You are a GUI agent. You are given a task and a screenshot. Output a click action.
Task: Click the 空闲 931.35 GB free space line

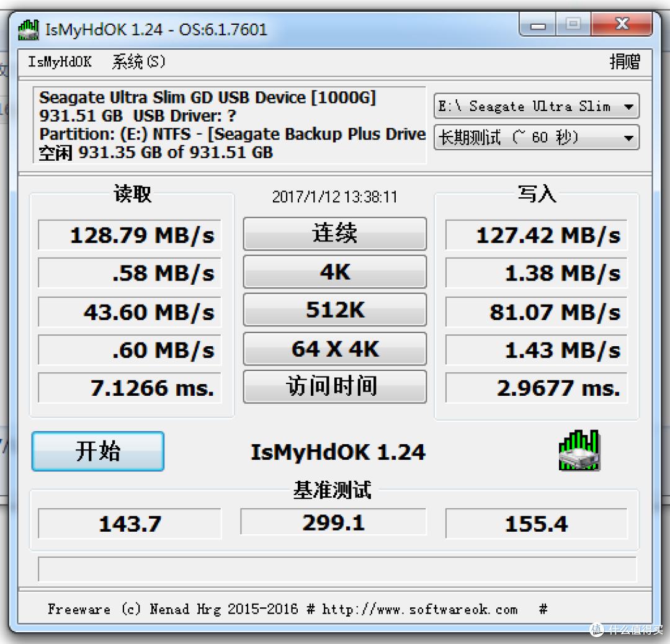point(156,153)
